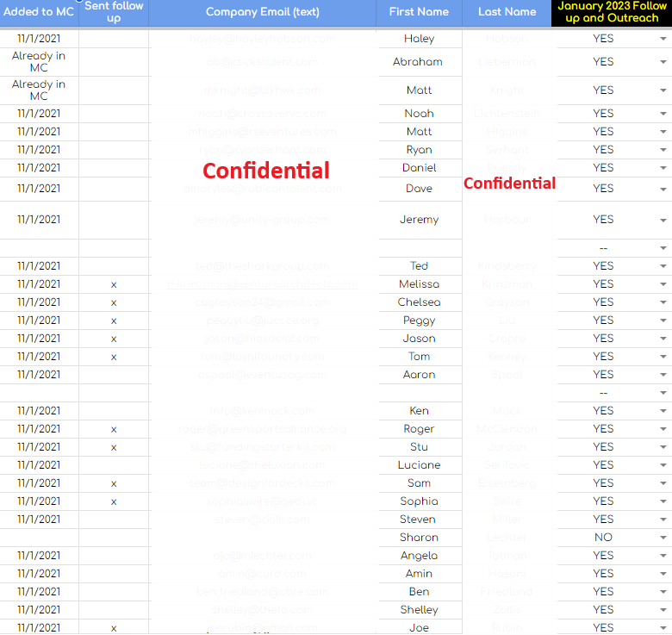Select the x mark in Roger's row
Image resolution: width=672 pixels, height=635 pixels.
pos(114,429)
